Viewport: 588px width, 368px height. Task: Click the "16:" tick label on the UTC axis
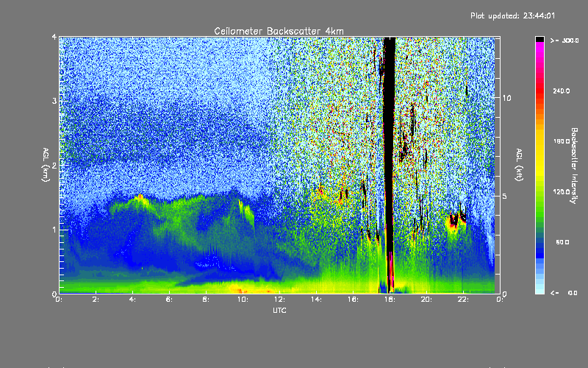point(353,300)
